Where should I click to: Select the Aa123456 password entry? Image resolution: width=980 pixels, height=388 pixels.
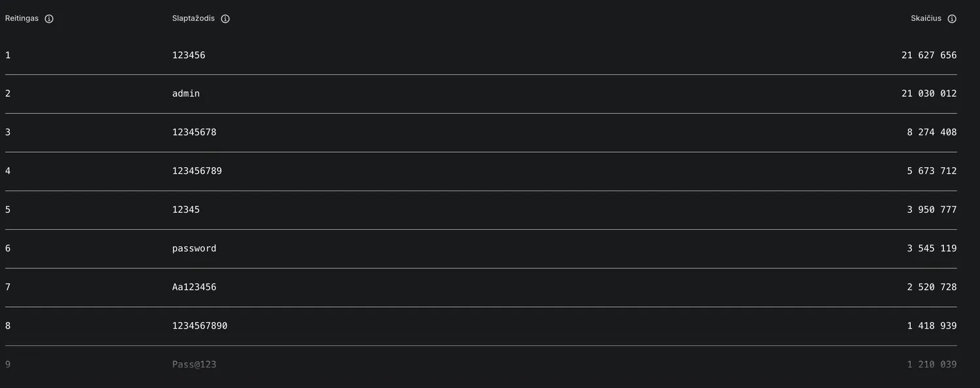pos(194,287)
